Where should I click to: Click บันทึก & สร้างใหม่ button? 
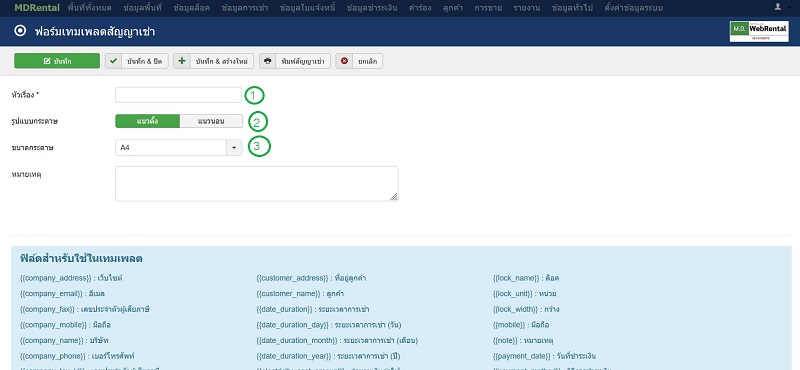(213, 61)
